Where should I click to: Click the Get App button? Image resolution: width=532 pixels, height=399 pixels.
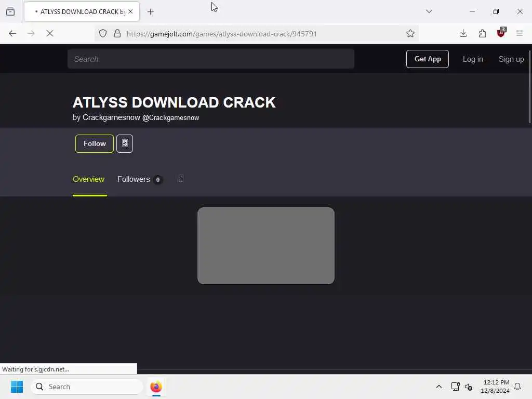point(428,59)
